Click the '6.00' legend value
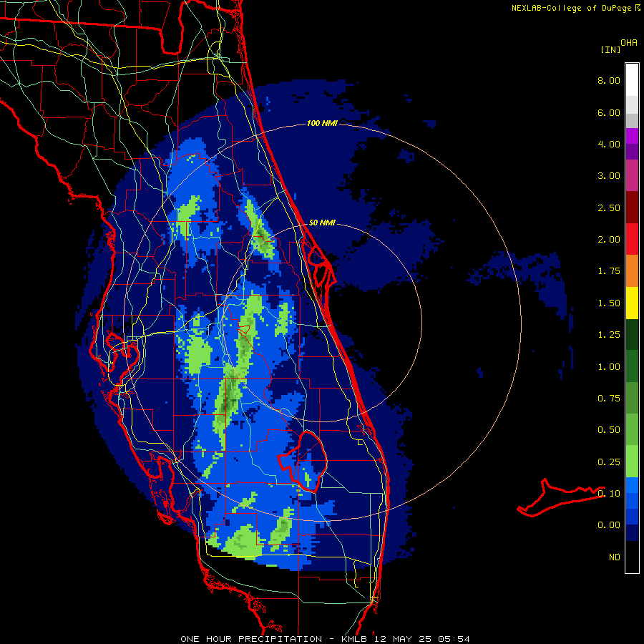The width and height of the screenshot is (644, 644). coord(609,112)
